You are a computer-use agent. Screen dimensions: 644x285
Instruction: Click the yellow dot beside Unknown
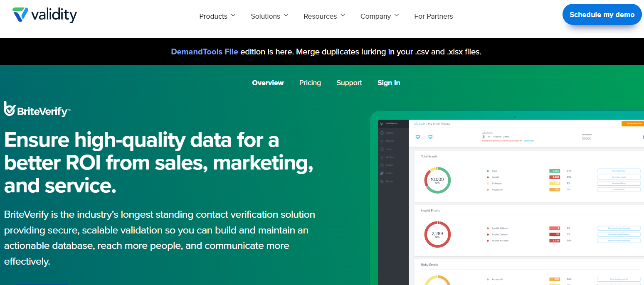pos(488,183)
